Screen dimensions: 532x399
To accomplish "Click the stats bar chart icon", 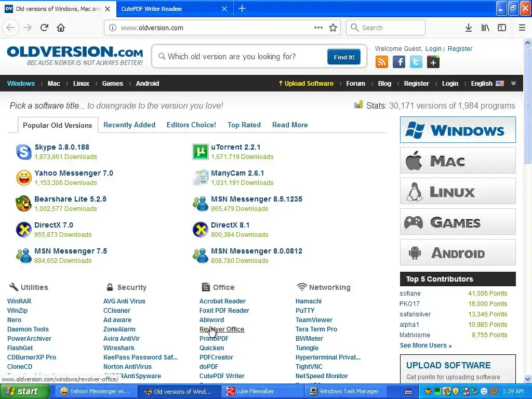I will tap(358, 105).
